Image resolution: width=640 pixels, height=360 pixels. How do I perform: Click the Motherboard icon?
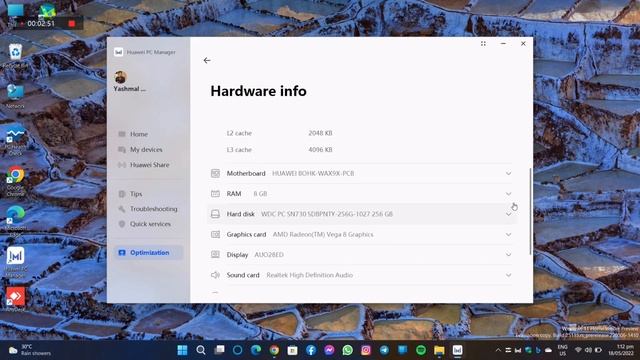pos(215,173)
